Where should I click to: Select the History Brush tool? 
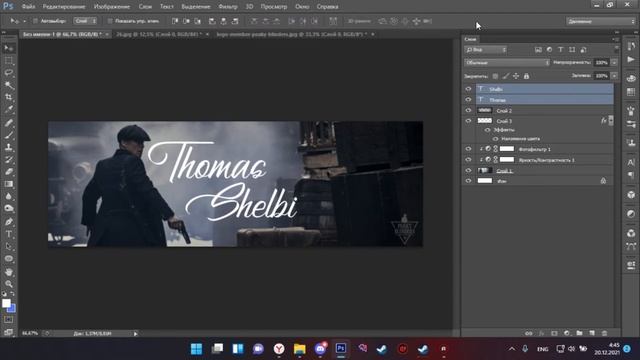[x=9, y=159]
